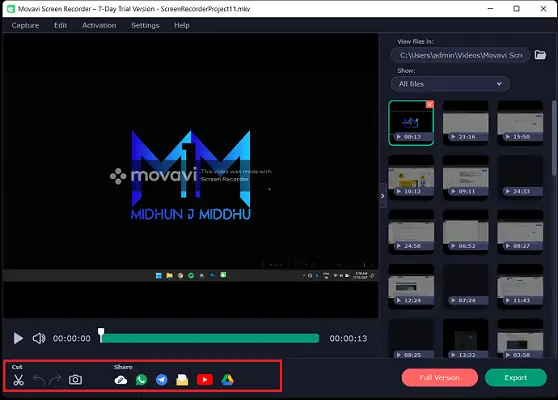Open the All files dropdown
The image size is (558, 400).
click(450, 84)
